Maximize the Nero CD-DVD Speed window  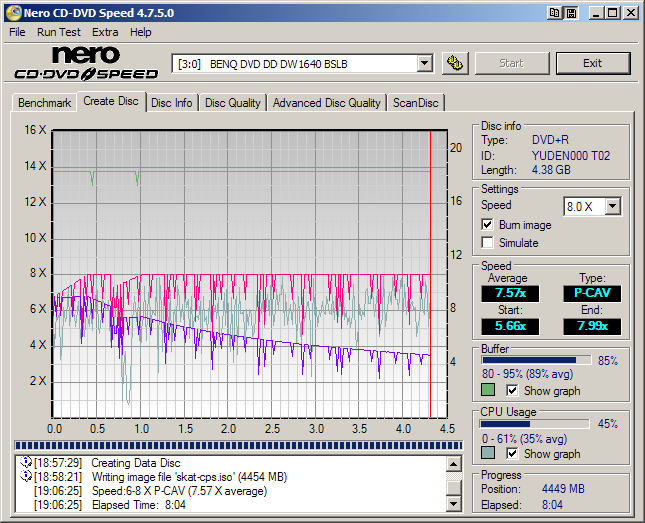pyautogui.click(x=613, y=13)
